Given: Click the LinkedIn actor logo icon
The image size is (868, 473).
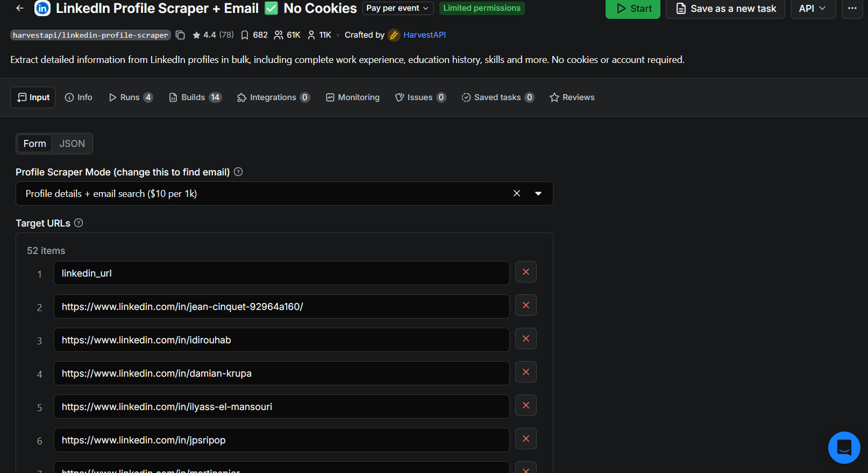Looking at the screenshot, I should (42, 8).
